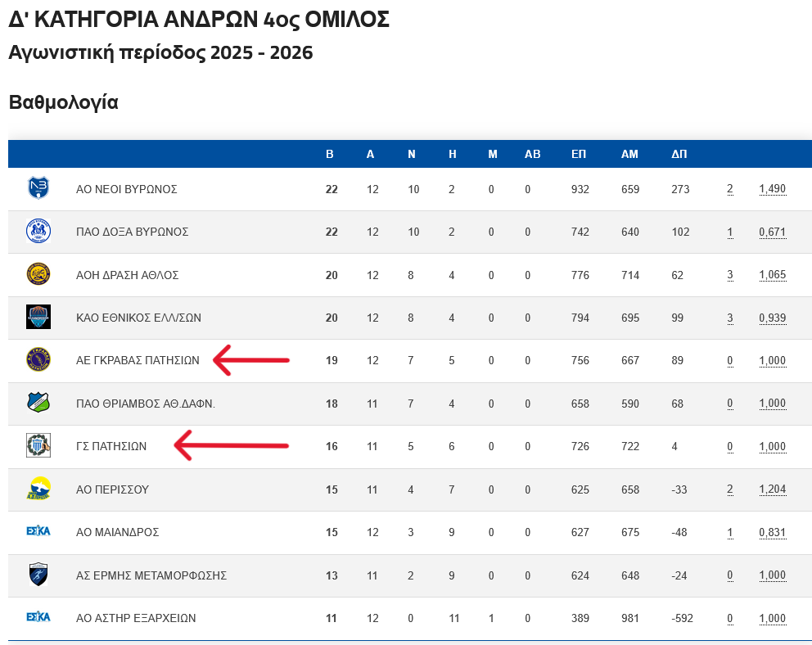Click the ΑΟ ΠΕΡΙΣΣΟΥ team logo
The image size is (812, 645).
38,489
